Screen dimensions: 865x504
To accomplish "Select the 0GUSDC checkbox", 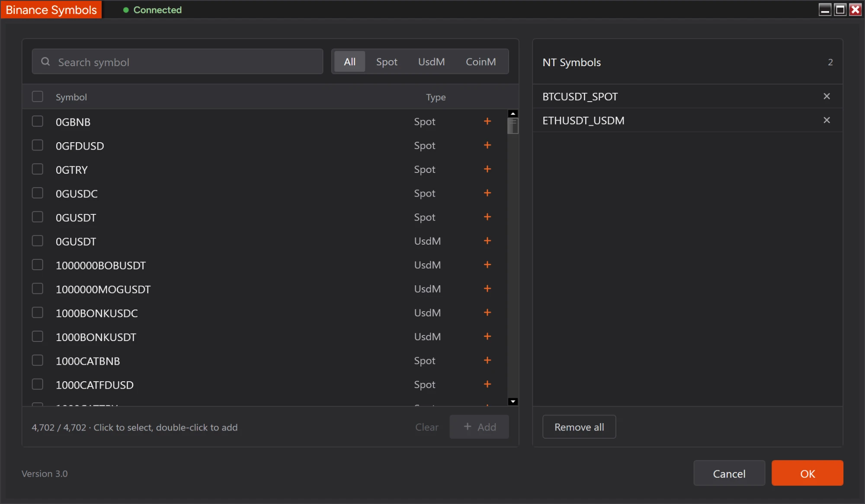I will tap(38, 193).
